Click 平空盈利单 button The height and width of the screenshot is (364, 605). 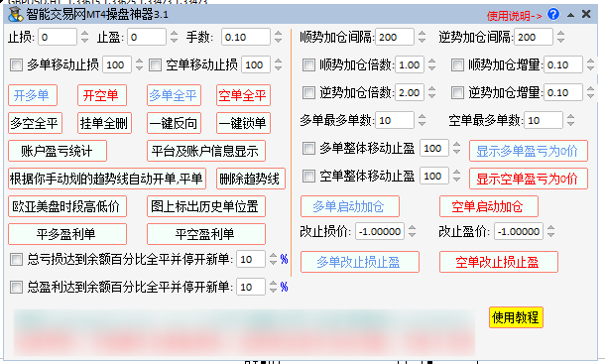point(206,234)
